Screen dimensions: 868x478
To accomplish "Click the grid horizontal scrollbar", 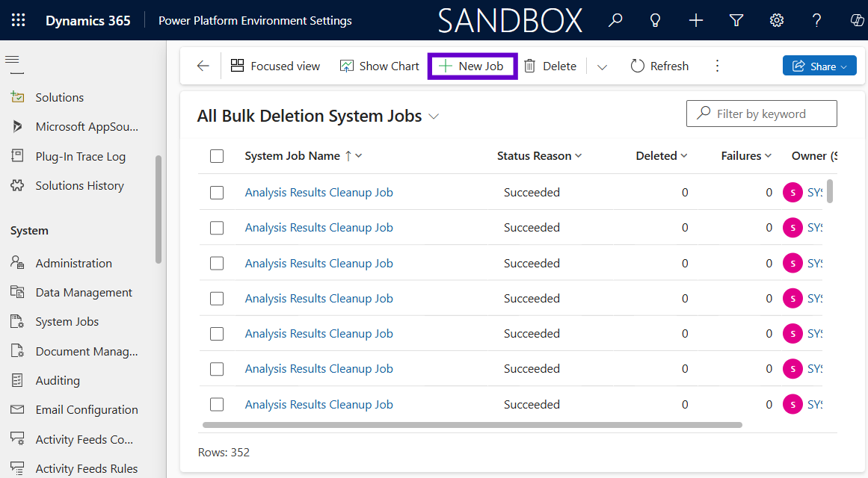I will 473,425.
